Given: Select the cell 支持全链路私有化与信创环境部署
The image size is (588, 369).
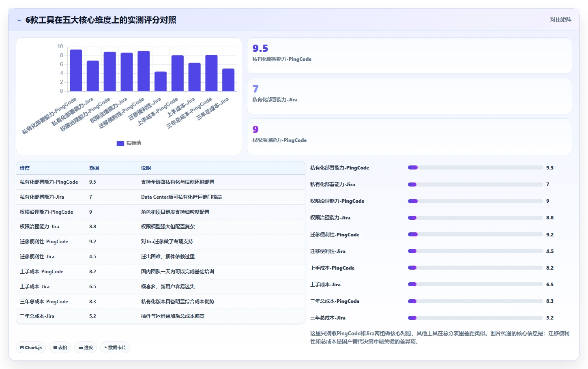Looking at the screenshot, I should 178,182.
